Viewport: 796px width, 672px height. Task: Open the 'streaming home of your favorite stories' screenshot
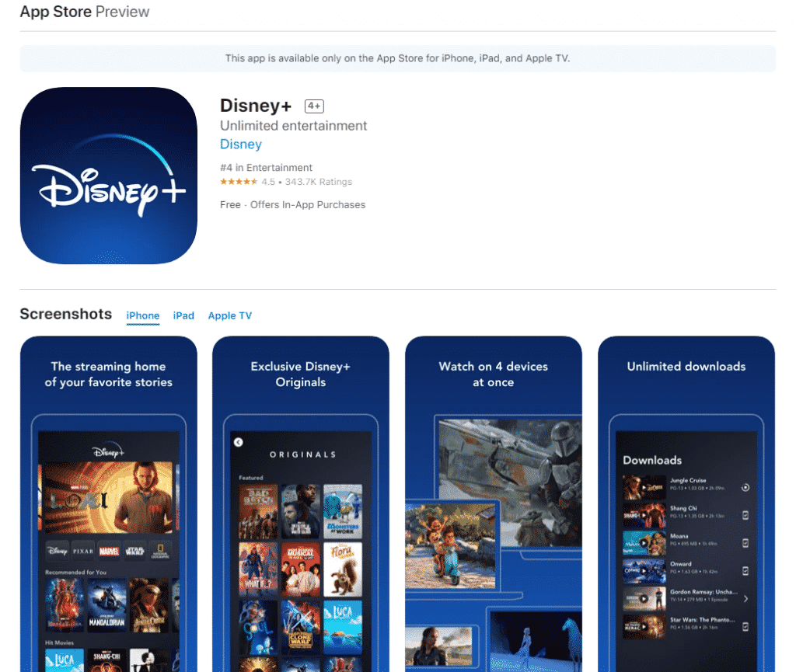tap(109, 504)
